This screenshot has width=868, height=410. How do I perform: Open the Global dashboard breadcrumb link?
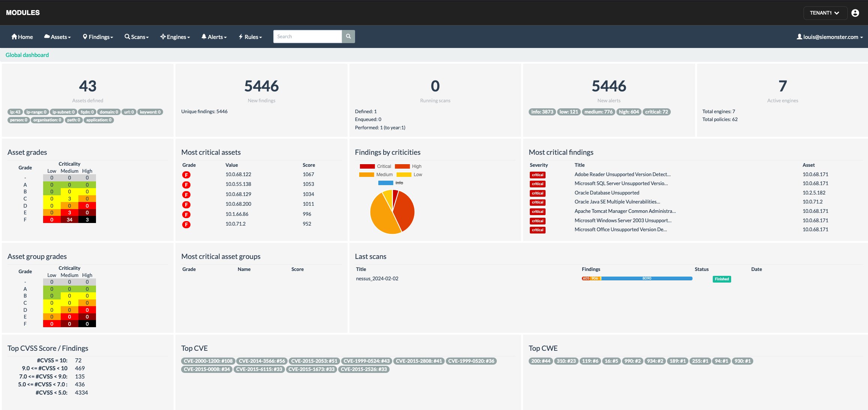tap(27, 55)
